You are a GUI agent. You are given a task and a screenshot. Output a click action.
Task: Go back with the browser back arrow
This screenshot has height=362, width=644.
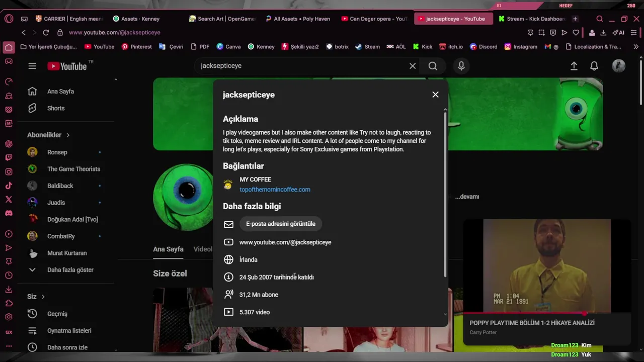pyautogui.click(x=23, y=32)
